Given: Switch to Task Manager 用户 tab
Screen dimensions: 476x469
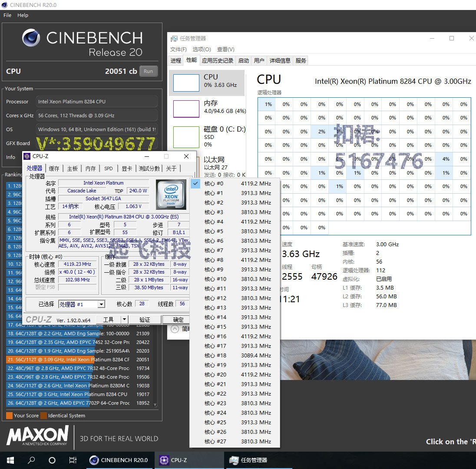Looking at the screenshot, I should (259, 61).
